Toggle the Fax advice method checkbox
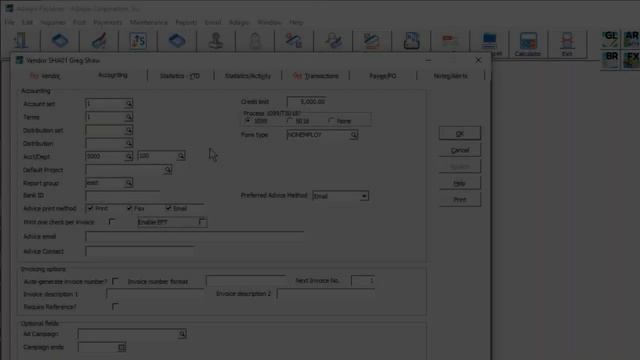Viewport: 640px width, 360px height. pos(129,208)
